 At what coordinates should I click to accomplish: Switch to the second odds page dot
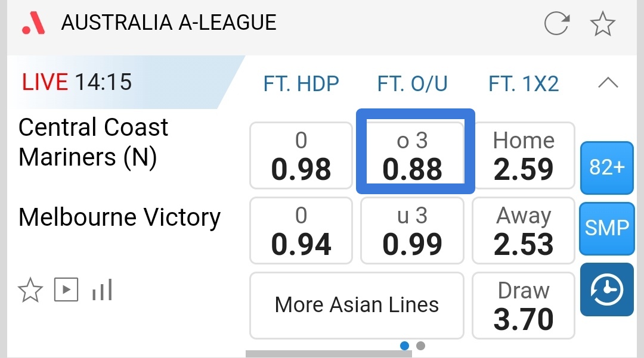pos(420,345)
